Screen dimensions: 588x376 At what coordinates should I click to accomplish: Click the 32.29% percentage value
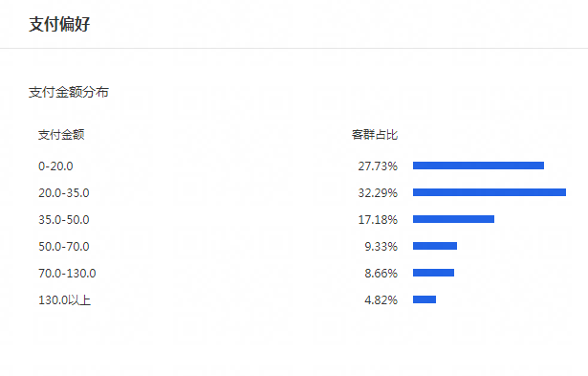(x=378, y=193)
